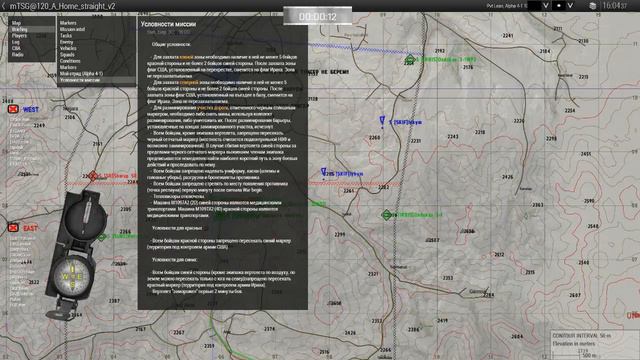Screen dimensions: 640x360
Task: Open the CBA menu entry
Action: tap(16, 48)
